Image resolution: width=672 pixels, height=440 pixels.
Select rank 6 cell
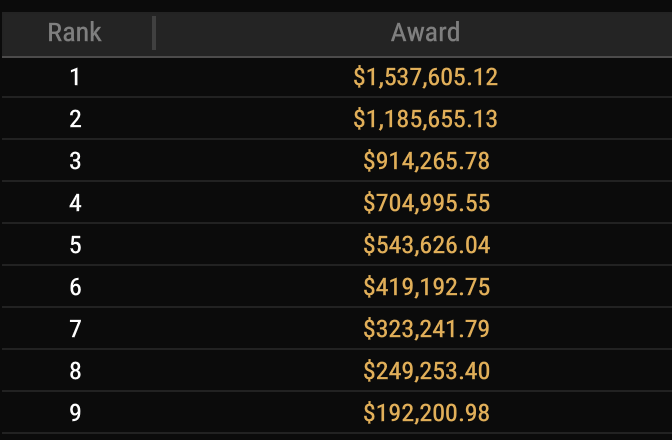click(75, 287)
